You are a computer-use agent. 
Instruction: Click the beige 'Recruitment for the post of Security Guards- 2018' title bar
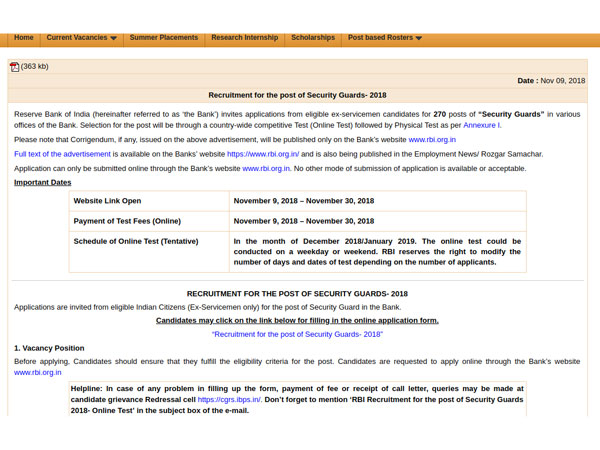click(297, 95)
